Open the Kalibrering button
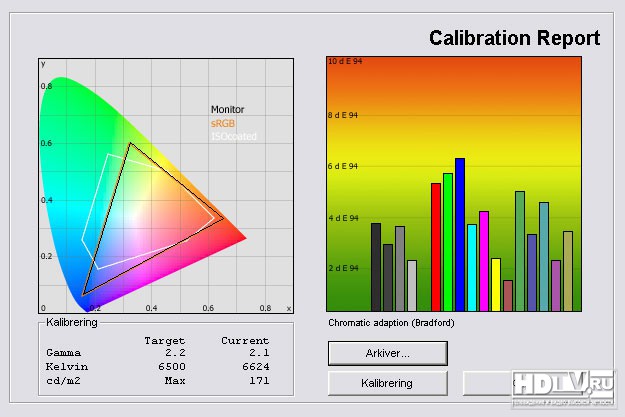 pyautogui.click(x=387, y=383)
